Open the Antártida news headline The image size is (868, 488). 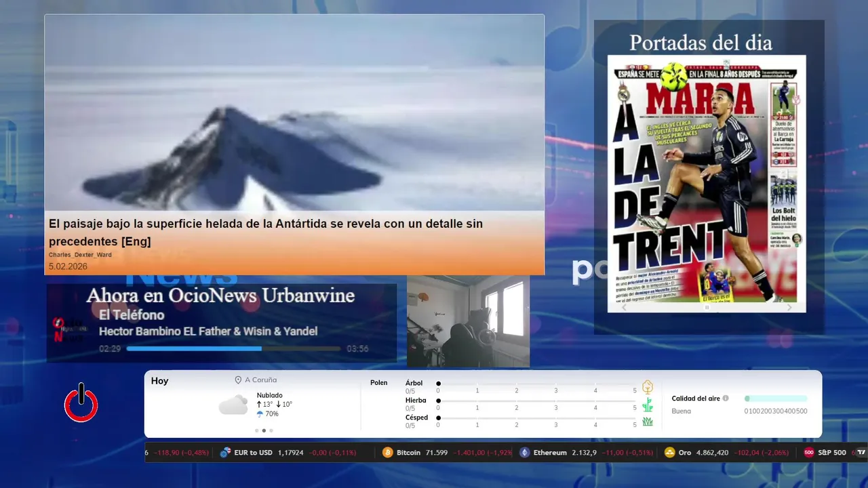266,232
